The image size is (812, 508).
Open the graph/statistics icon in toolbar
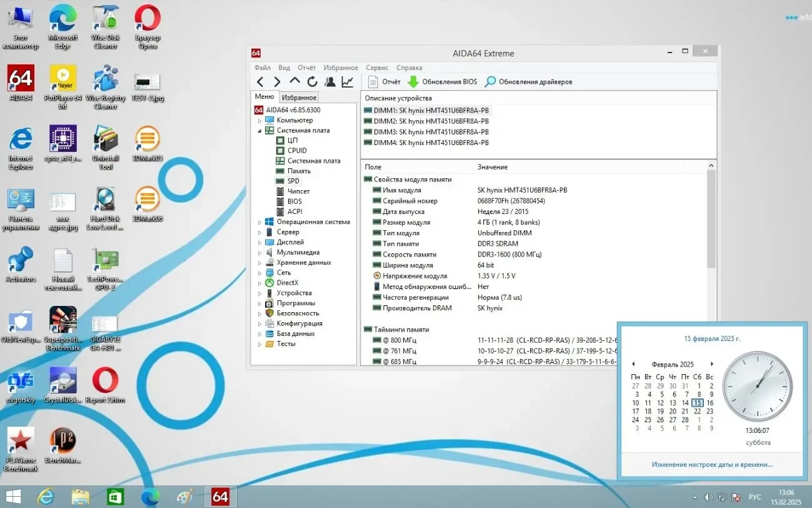click(347, 81)
